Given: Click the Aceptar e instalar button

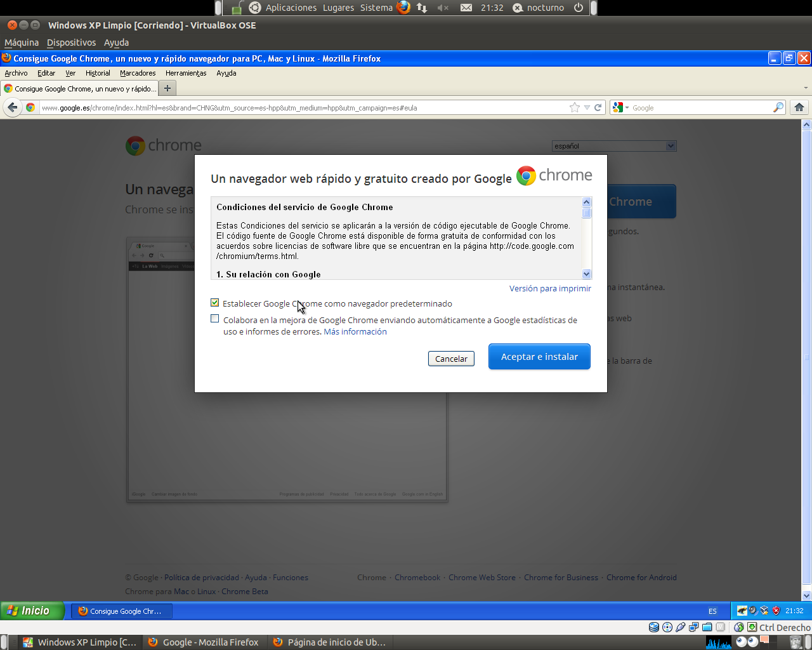Looking at the screenshot, I should tap(539, 356).
